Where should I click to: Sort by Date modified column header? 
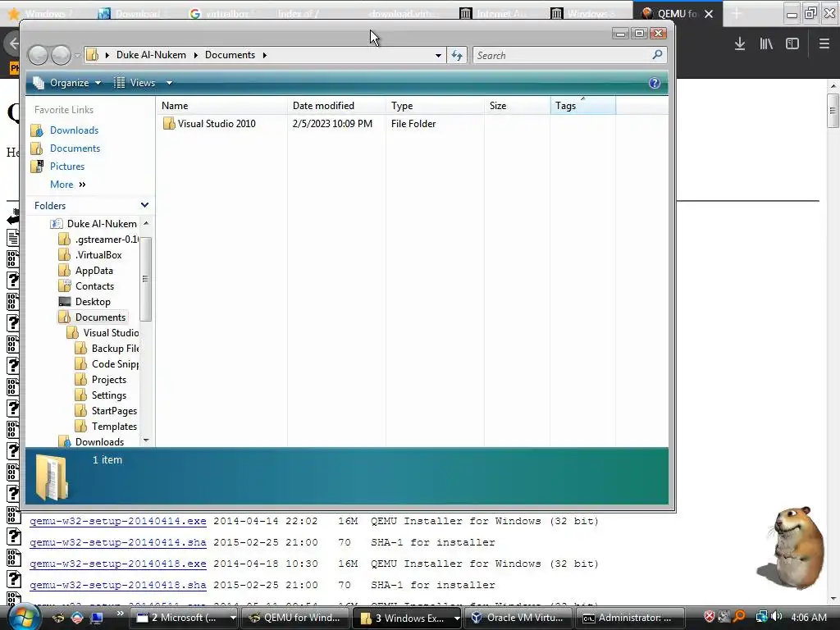[x=336, y=106]
